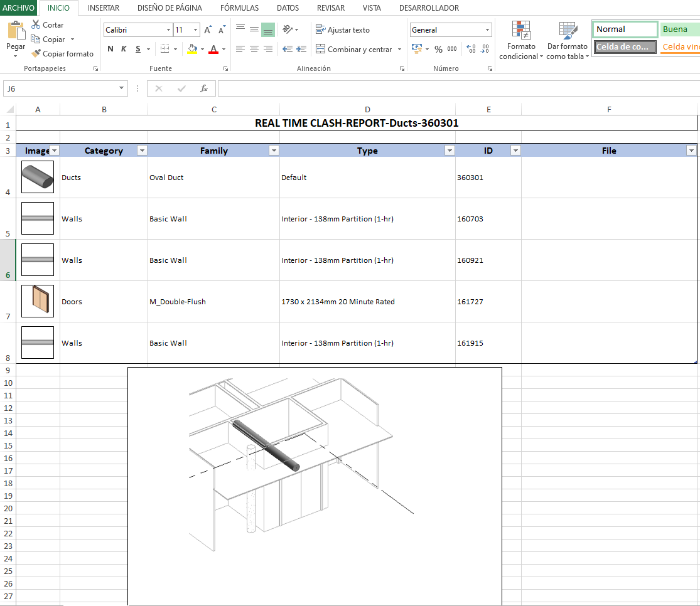Click the Copiar formato paintbrush icon
700x606 pixels.
[36, 53]
